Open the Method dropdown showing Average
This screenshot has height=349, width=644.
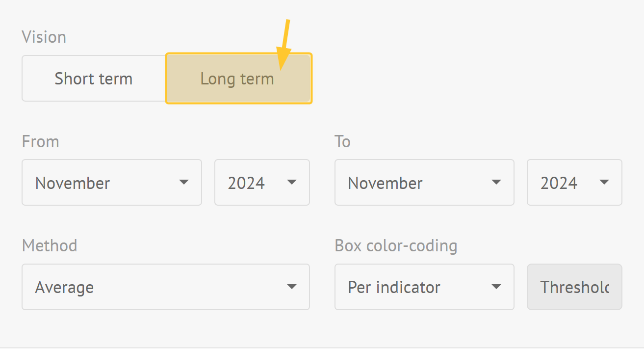[x=165, y=287]
